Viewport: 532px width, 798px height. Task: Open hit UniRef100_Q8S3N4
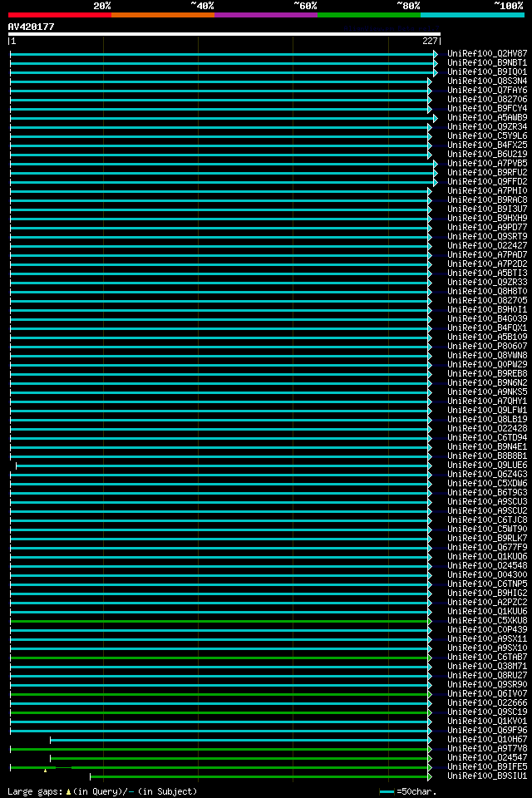click(x=487, y=81)
